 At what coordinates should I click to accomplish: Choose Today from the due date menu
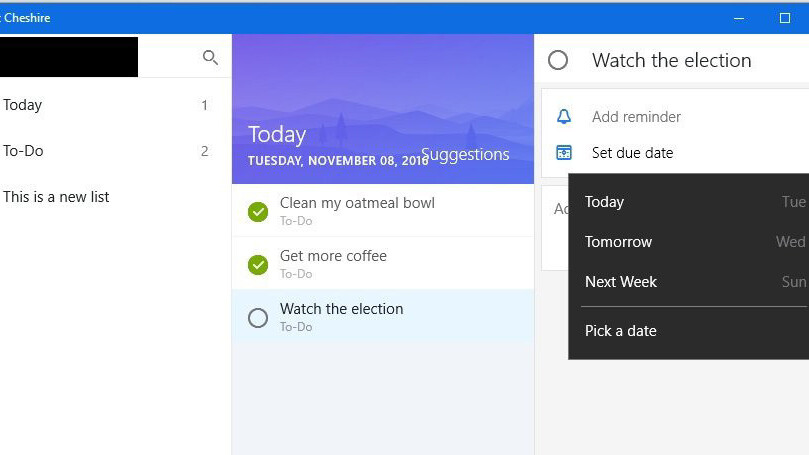[605, 202]
